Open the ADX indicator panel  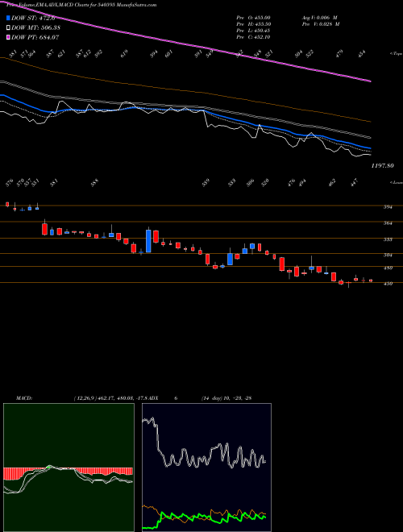(x=206, y=468)
